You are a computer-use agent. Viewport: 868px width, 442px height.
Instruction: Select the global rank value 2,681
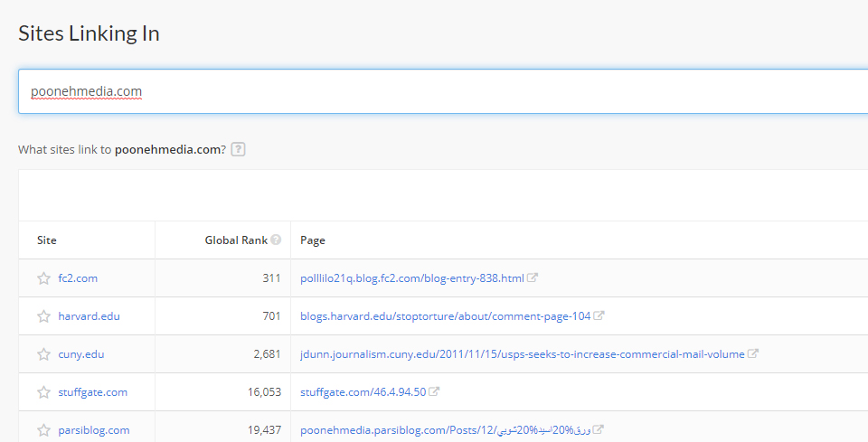pos(268,354)
